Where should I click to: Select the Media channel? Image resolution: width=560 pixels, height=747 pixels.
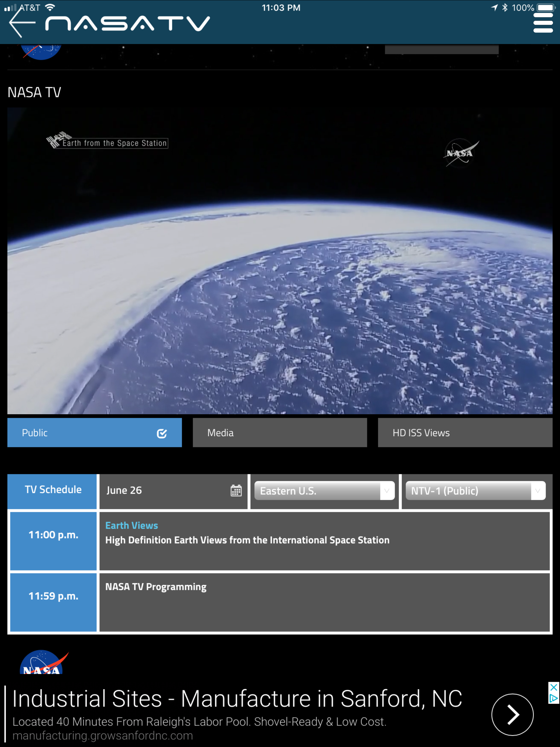click(280, 433)
